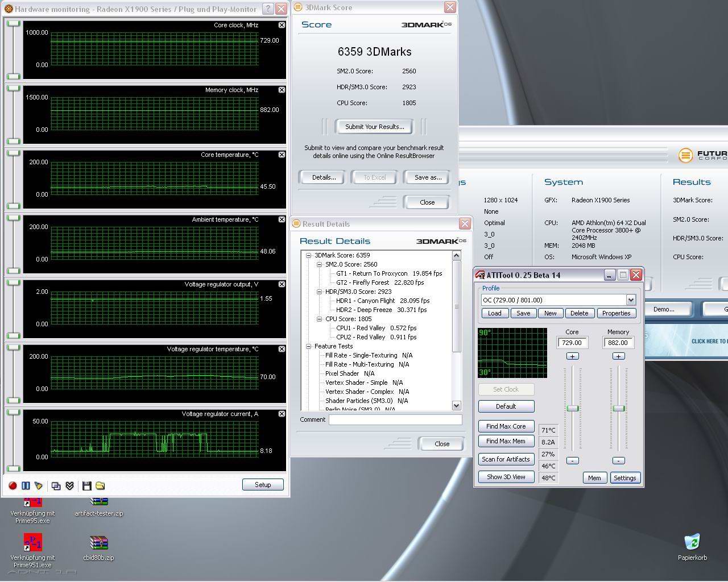This screenshot has width=728, height=582.
Task: Open ATITool Settings
Action: pos(624,478)
